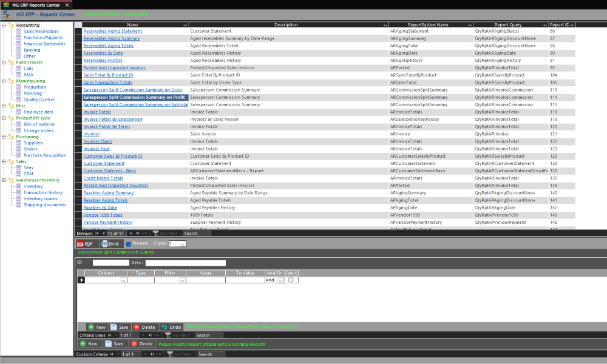Uncheck the Preview checkbox
This screenshot has height=364, width=607.
[x=128, y=244]
